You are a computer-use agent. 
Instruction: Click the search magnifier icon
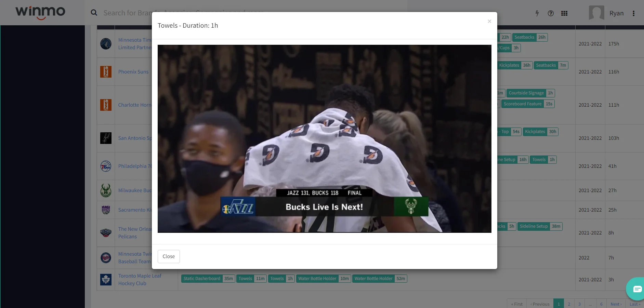[94, 13]
